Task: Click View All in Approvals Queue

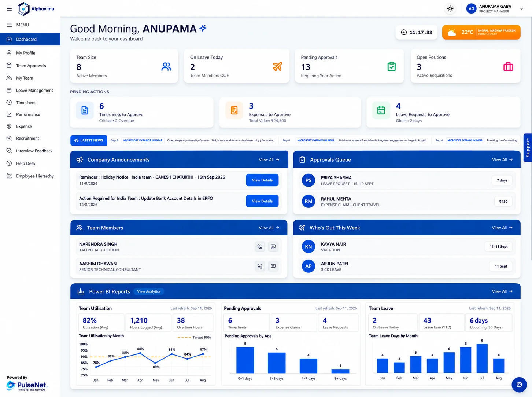Action: click(x=502, y=160)
